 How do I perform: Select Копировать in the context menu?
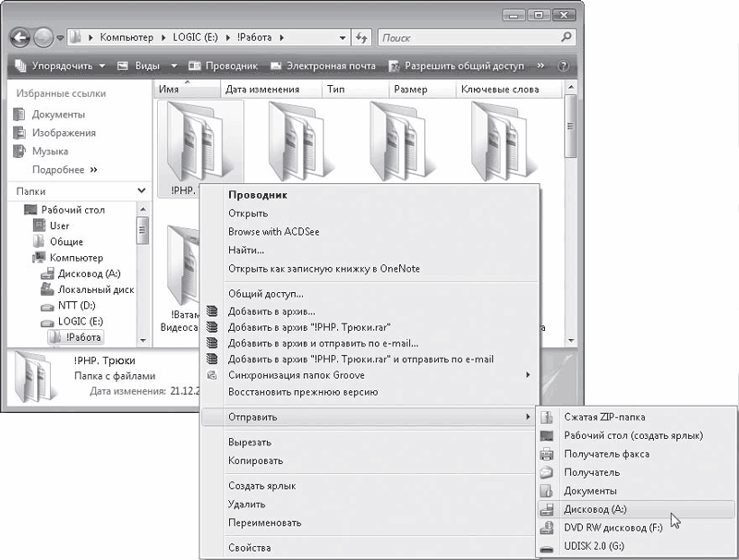click(x=256, y=460)
